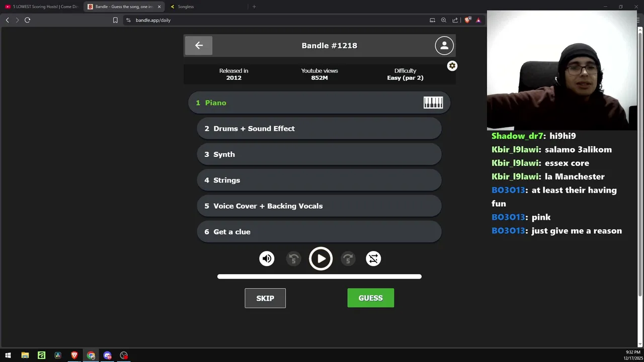Open the user profile icon
The image size is (644, 362).
pos(444,46)
